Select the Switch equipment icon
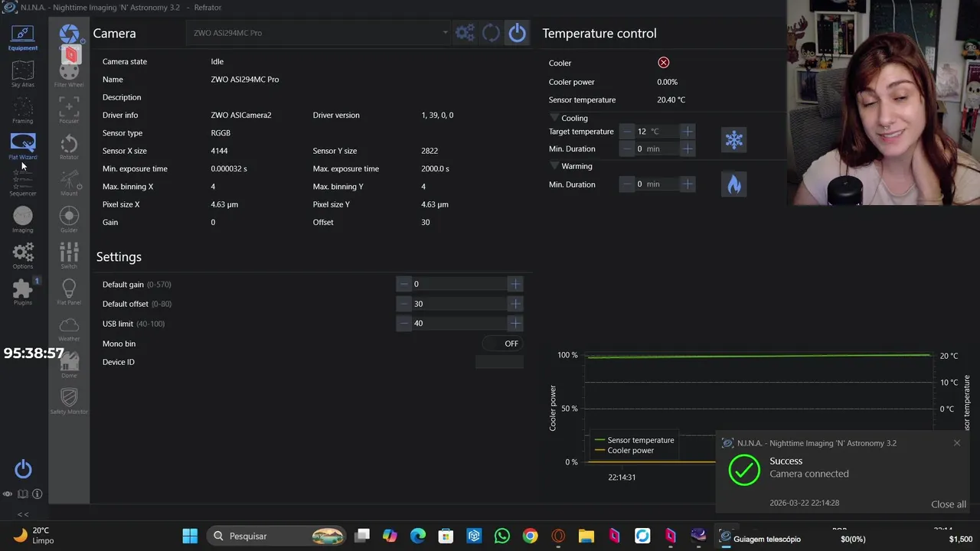The width and height of the screenshot is (980, 551). click(69, 255)
